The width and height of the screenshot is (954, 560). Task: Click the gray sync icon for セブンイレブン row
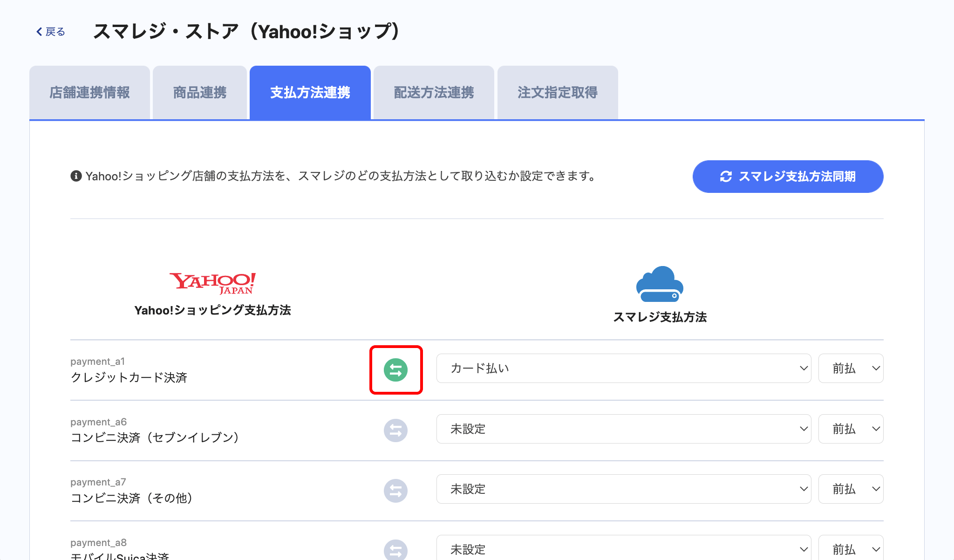(395, 430)
